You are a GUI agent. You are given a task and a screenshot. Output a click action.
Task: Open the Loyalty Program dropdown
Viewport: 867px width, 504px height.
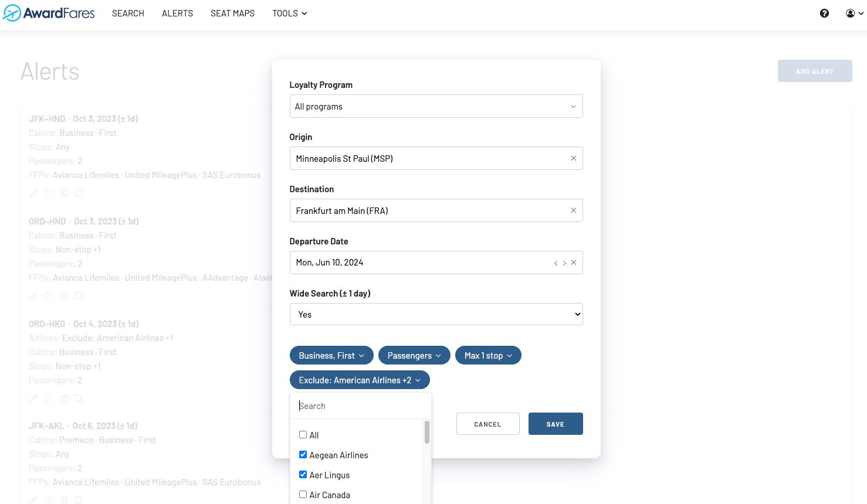pyautogui.click(x=436, y=106)
